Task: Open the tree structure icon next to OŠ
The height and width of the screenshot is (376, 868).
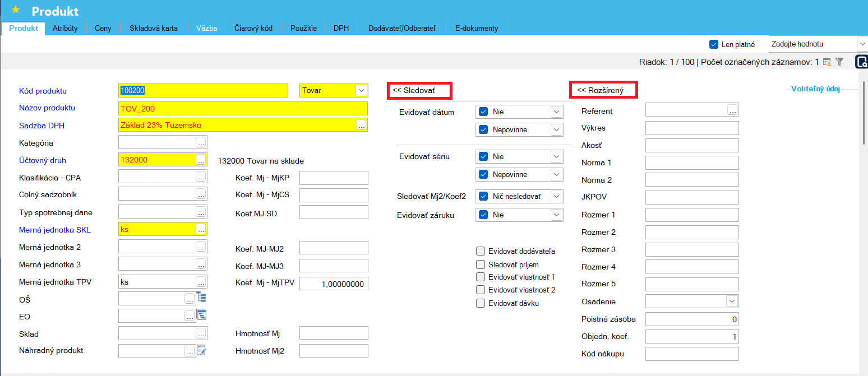Action: [201, 298]
